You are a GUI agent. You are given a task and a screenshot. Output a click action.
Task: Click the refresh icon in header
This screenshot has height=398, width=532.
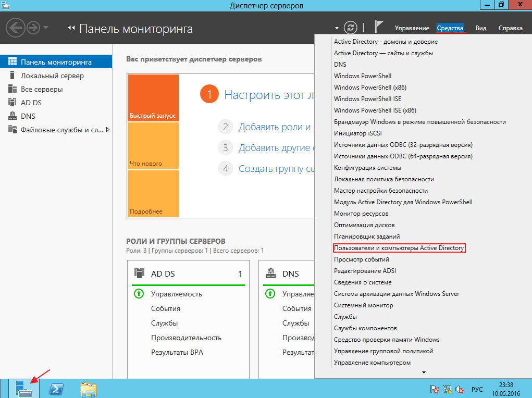(x=352, y=28)
